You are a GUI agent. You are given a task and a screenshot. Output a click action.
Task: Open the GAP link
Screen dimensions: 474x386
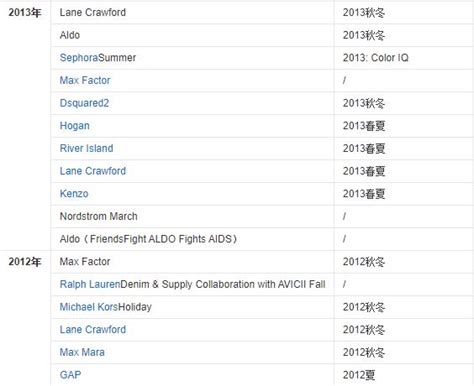click(x=70, y=375)
